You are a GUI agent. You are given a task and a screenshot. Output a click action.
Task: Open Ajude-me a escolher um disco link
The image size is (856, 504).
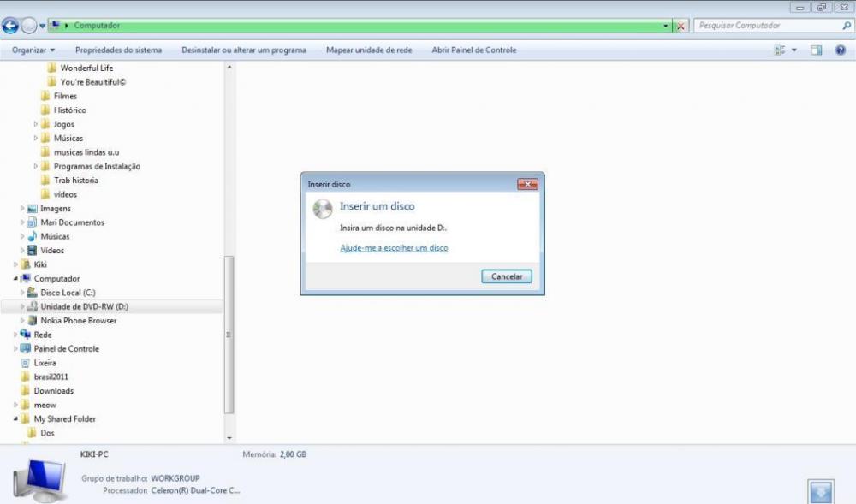click(394, 248)
